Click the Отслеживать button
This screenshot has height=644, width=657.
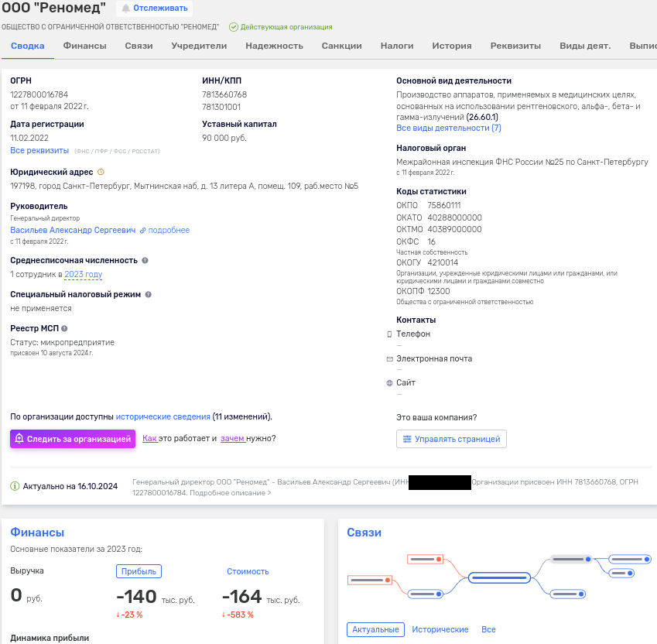[x=154, y=9]
